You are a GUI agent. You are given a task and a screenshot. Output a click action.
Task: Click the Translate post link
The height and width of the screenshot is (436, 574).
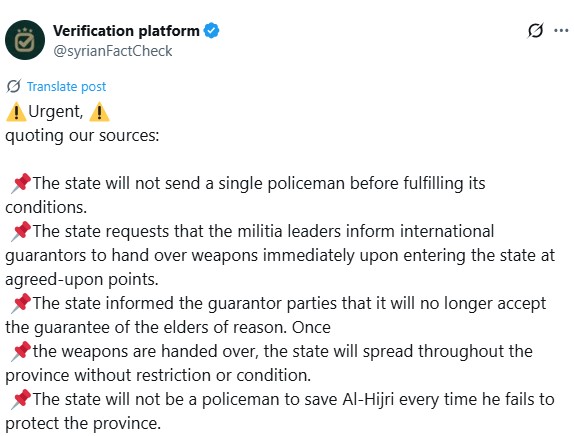[x=67, y=87]
